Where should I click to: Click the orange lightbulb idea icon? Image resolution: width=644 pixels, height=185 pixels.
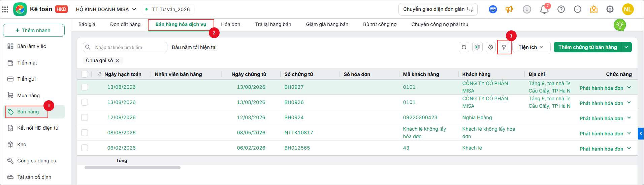click(594, 9)
